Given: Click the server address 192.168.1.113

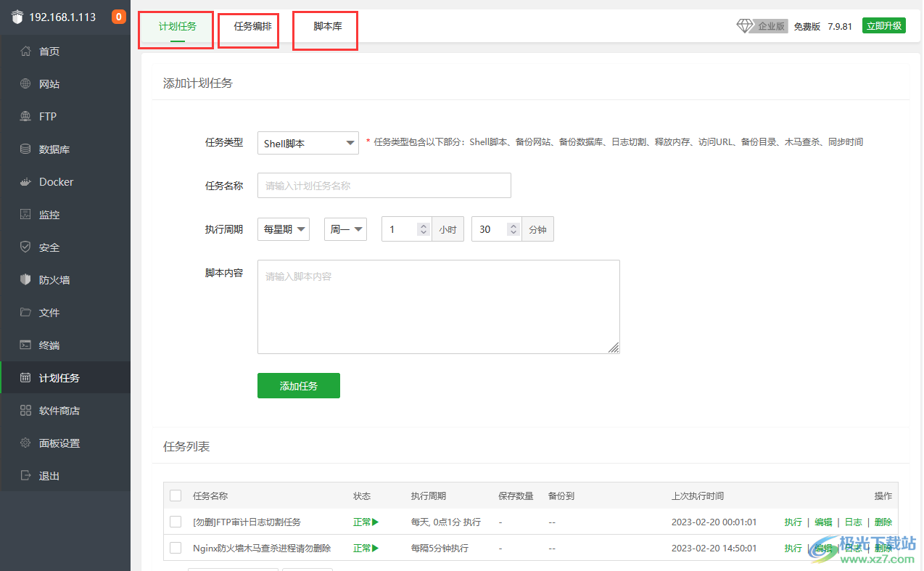Looking at the screenshot, I should 62,17.
